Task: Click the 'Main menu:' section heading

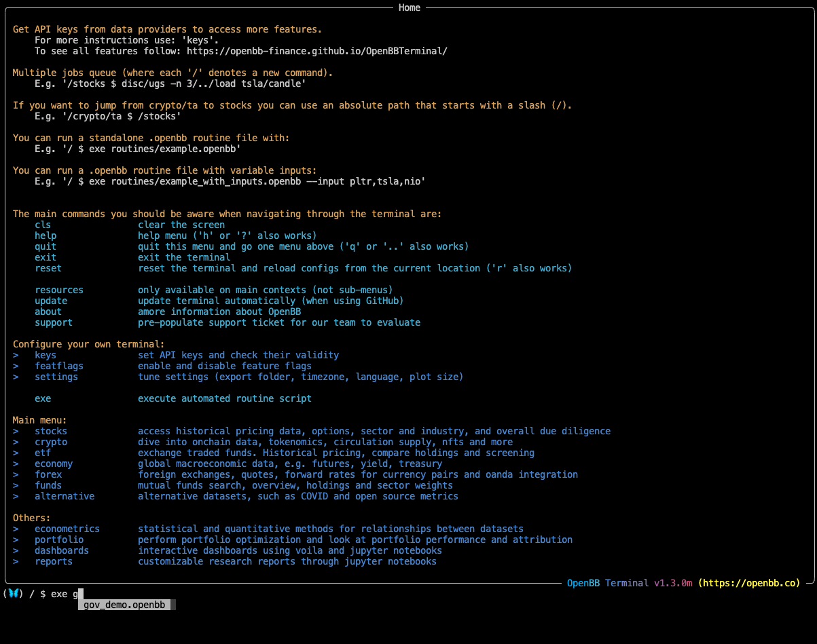Action: pyautogui.click(x=40, y=420)
